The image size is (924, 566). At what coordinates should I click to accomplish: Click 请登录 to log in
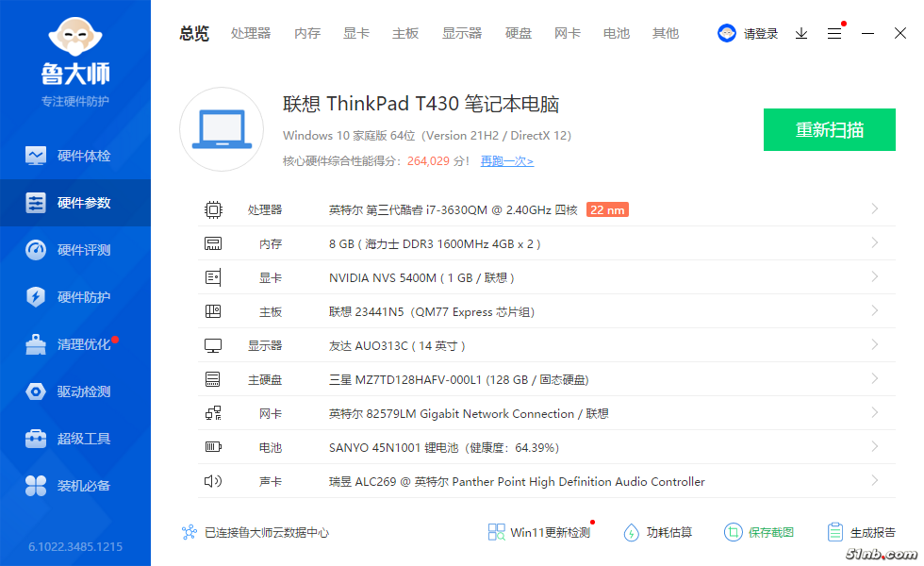click(x=760, y=34)
